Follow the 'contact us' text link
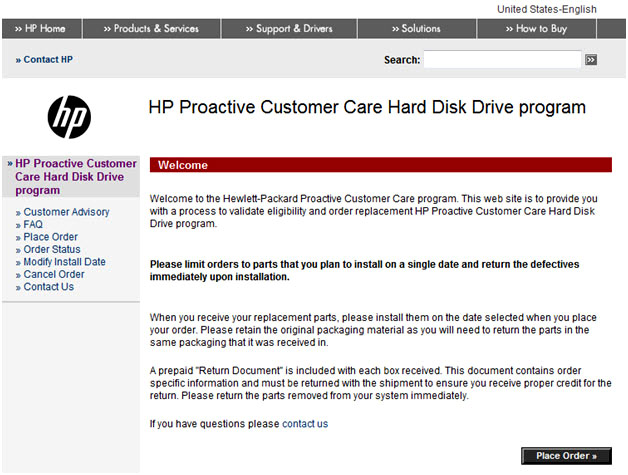 point(305,424)
